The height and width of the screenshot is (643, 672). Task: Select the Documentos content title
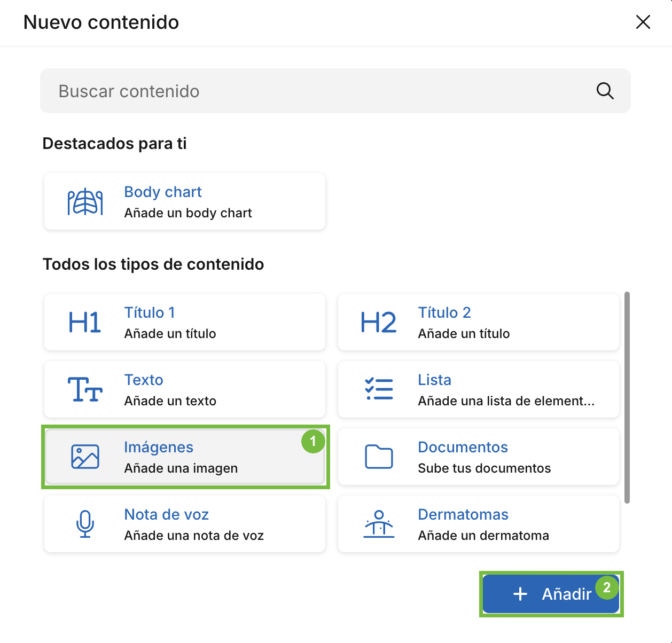tap(463, 447)
